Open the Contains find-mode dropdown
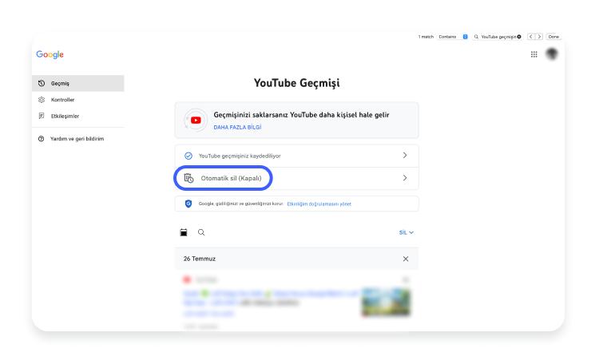Image resolution: width=599 pixels, height=364 pixels. 453,37
